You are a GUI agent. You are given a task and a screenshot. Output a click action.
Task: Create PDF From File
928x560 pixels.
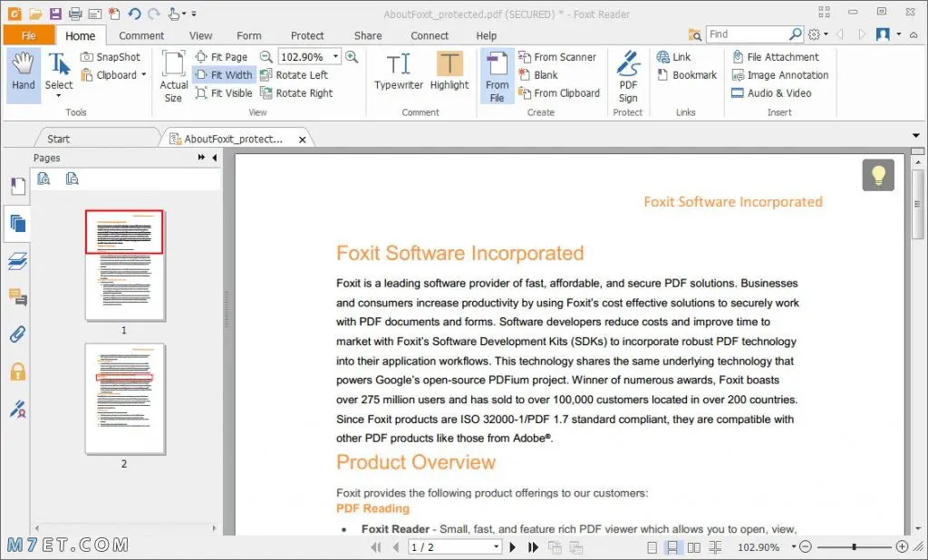pyautogui.click(x=498, y=76)
